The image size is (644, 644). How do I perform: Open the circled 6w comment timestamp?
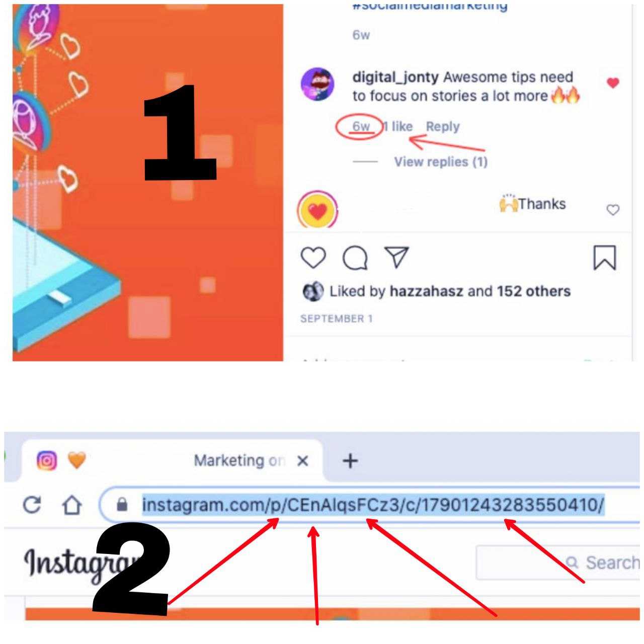coord(361,126)
